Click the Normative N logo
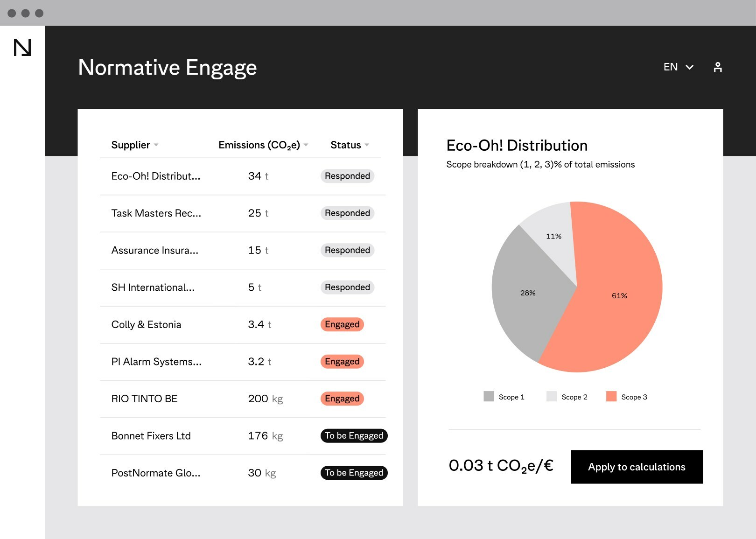756x539 pixels. (22, 48)
